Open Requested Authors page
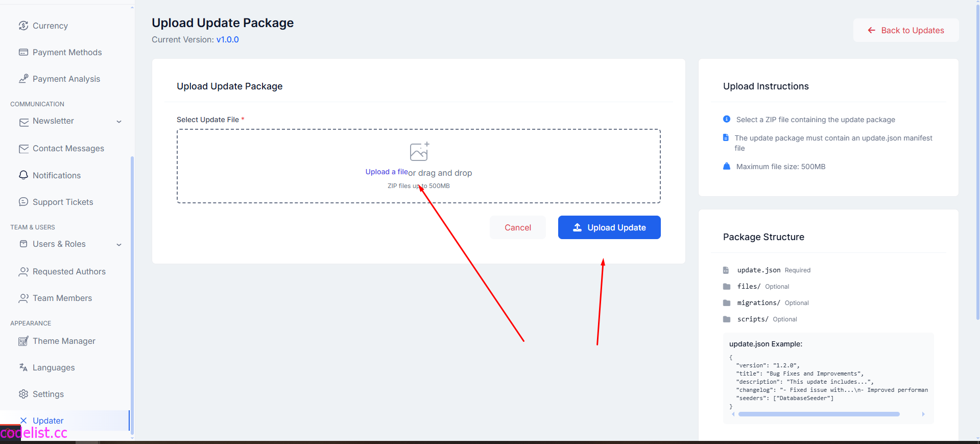 point(69,272)
